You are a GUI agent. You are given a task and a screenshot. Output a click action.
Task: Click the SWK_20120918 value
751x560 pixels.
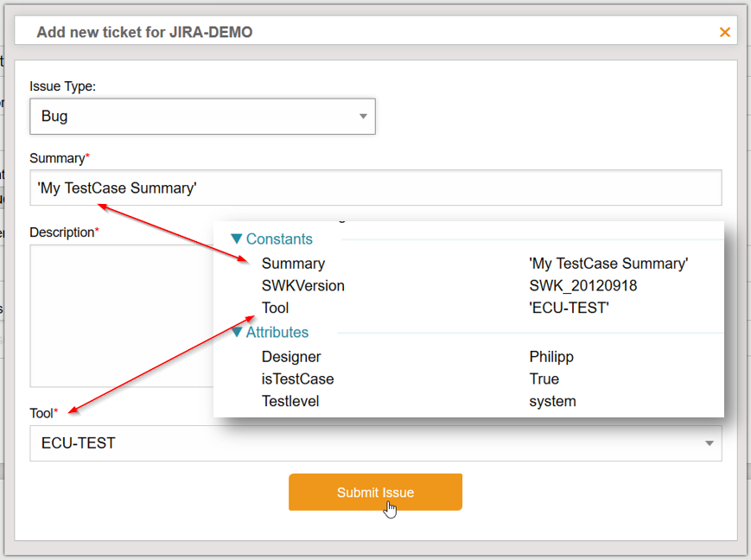click(x=583, y=285)
